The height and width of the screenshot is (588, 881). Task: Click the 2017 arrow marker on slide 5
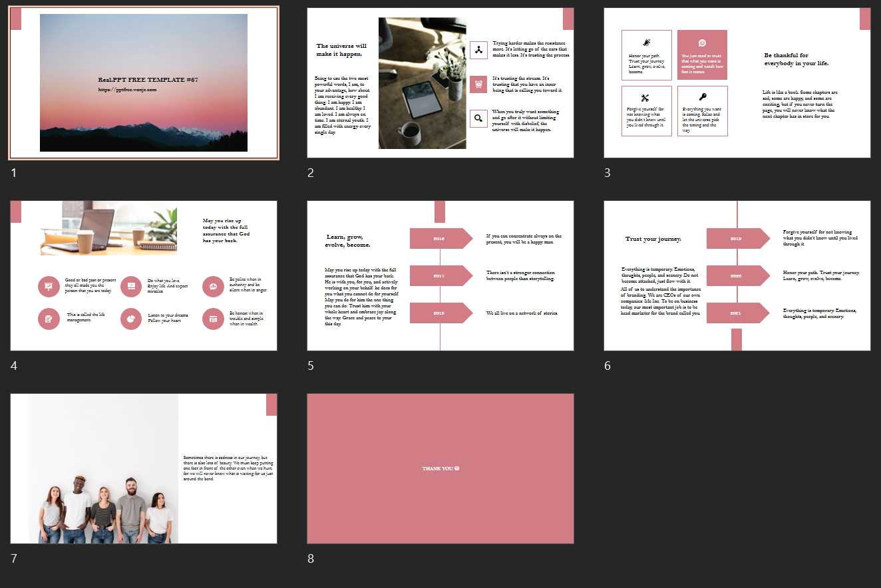point(441,275)
